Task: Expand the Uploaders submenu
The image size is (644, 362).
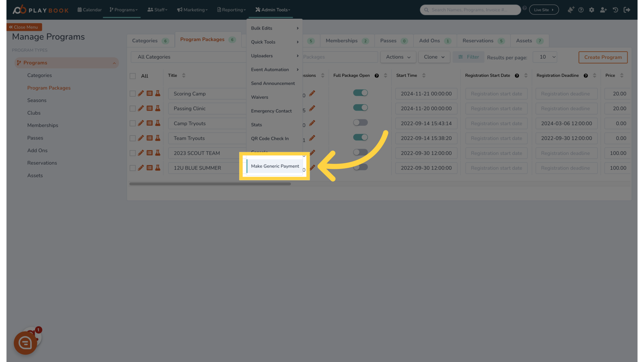Action: click(274, 56)
